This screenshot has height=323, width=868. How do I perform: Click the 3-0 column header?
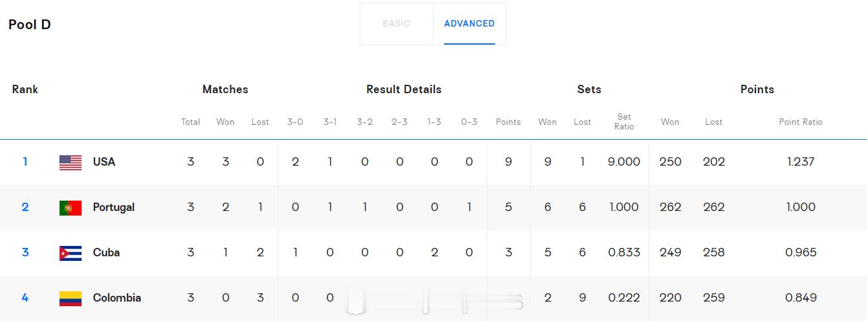click(295, 122)
